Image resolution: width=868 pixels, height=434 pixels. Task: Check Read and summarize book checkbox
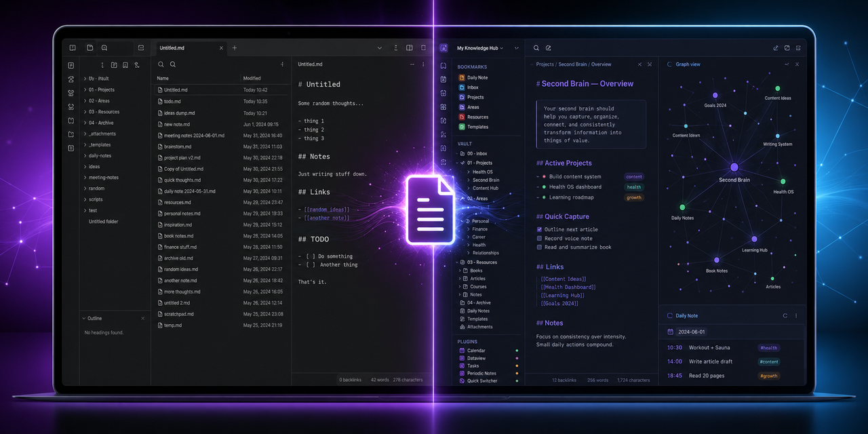coord(539,247)
